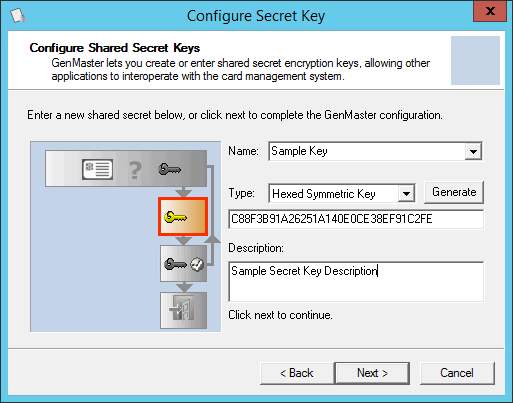513x403 pixels.
Task: Click the blue square banner image
Action: 475,60
